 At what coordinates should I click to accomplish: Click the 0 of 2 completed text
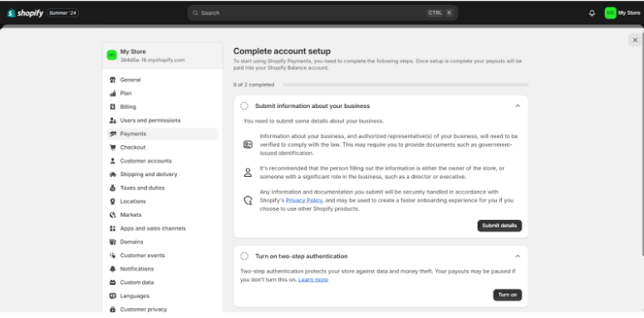point(253,85)
